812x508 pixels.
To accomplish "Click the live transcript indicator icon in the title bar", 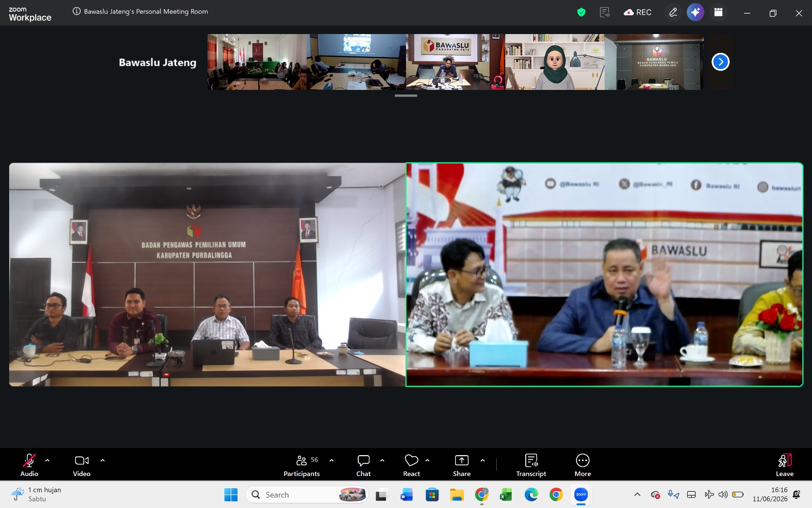I will (604, 12).
